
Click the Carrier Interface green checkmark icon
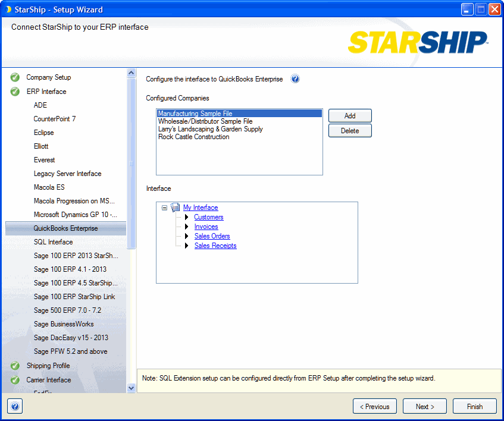pyautogui.click(x=15, y=380)
